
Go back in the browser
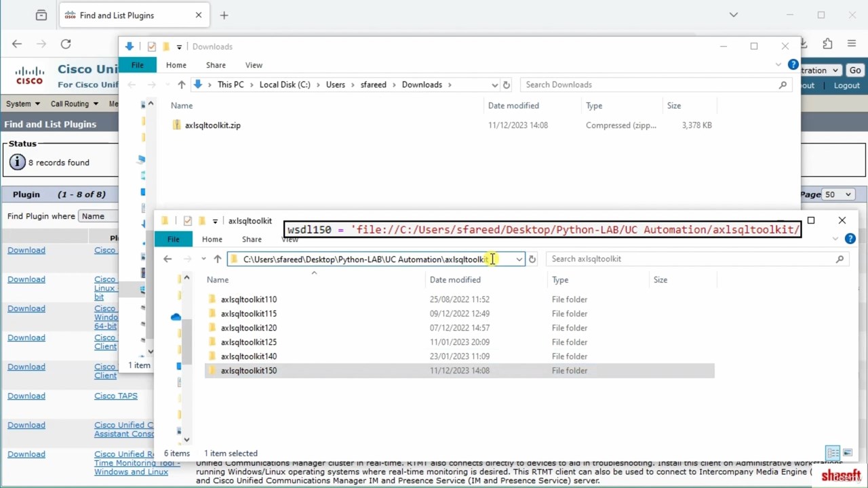(17, 44)
